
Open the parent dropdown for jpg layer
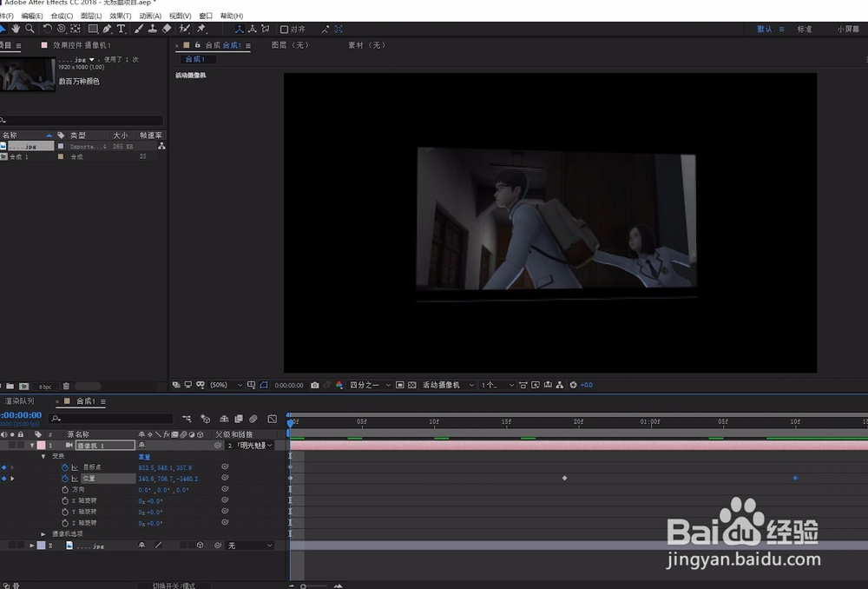pyautogui.click(x=250, y=546)
